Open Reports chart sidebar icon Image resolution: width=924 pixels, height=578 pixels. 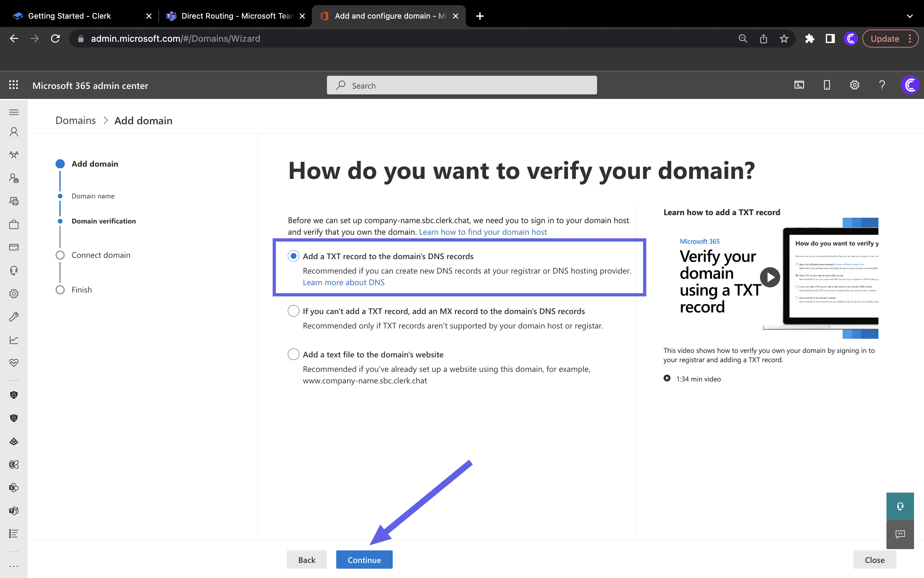tap(14, 340)
